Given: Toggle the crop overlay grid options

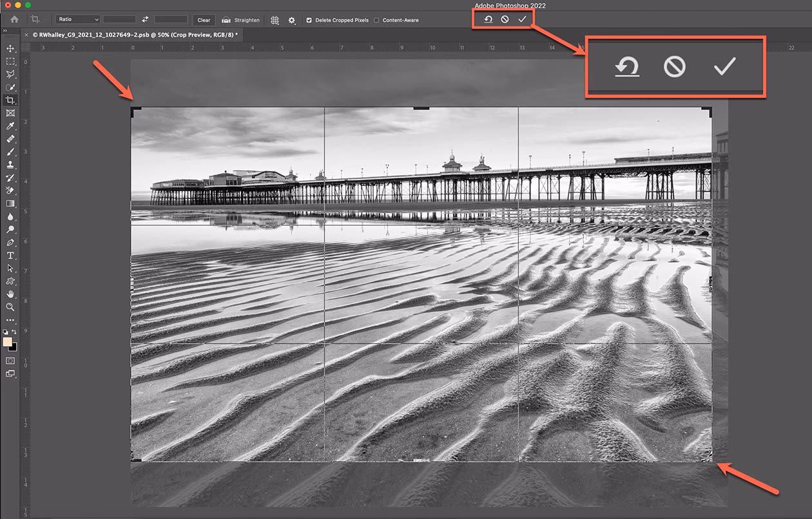Looking at the screenshot, I should pos(274,20).
